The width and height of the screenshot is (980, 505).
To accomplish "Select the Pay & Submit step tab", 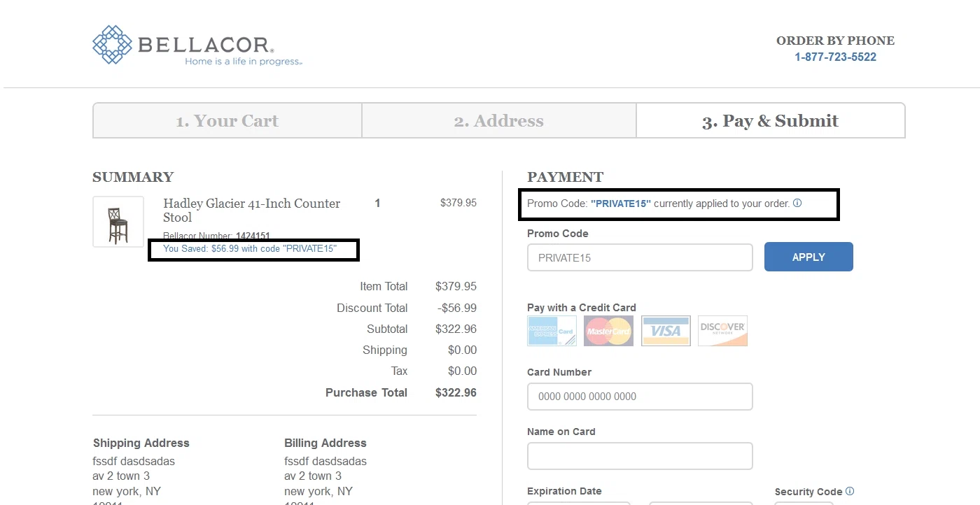I will pyautogui.click(x=770, y=121).
